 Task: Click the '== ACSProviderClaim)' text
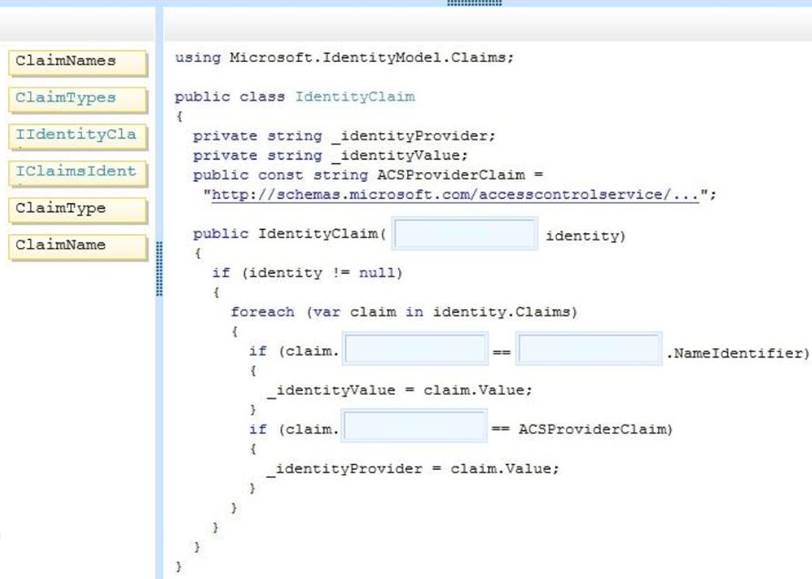(x=582, y=429)
